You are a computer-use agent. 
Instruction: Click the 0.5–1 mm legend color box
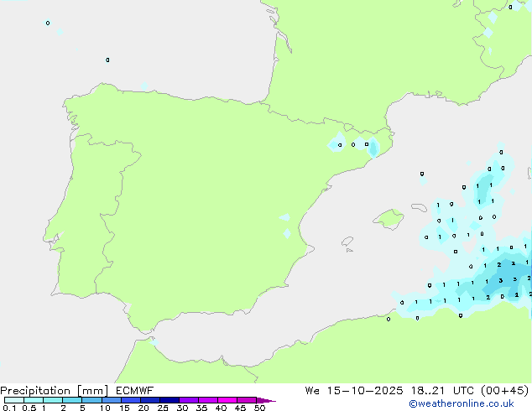(34, 400)
